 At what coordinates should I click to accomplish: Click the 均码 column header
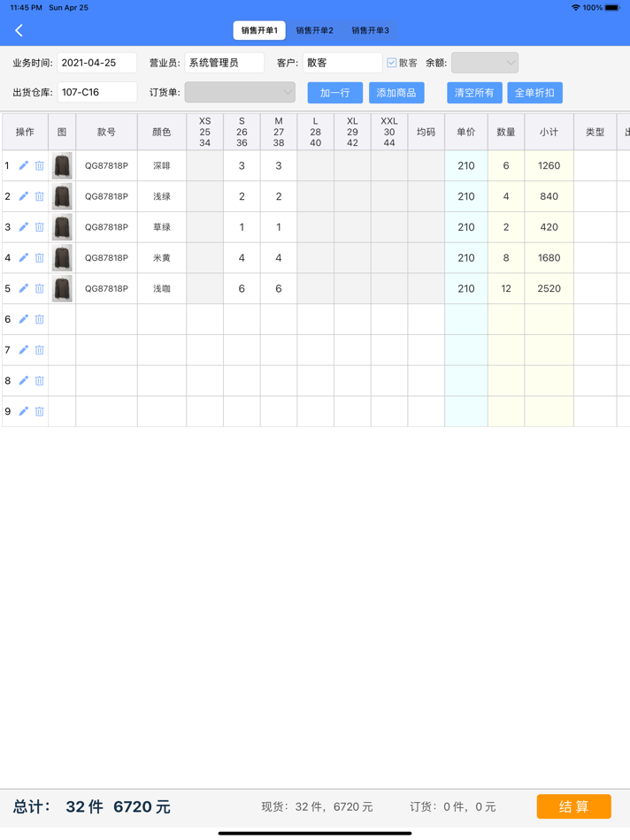click(426, 132)
